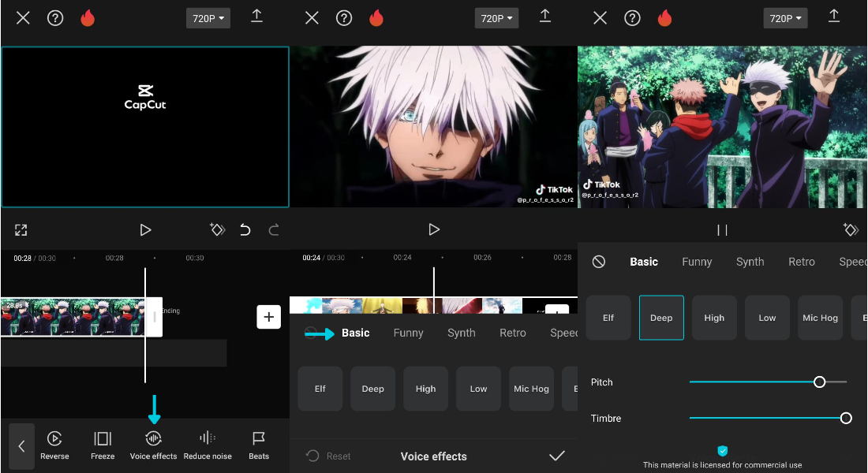Expand preview to fullscreen in left panel
Screen dimensions: 868x473
click(x=21, y=230)
